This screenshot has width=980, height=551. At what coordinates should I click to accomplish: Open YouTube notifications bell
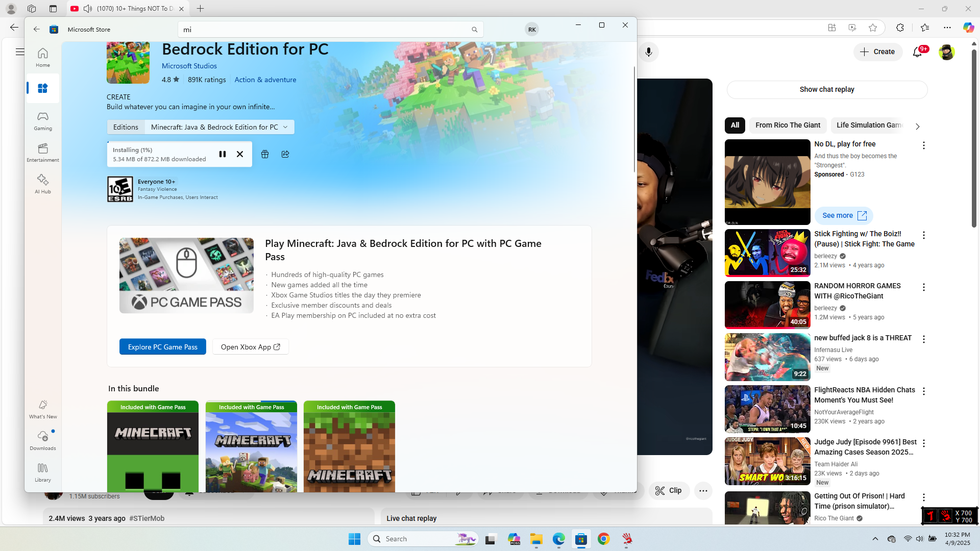click(x=918, y=52)
